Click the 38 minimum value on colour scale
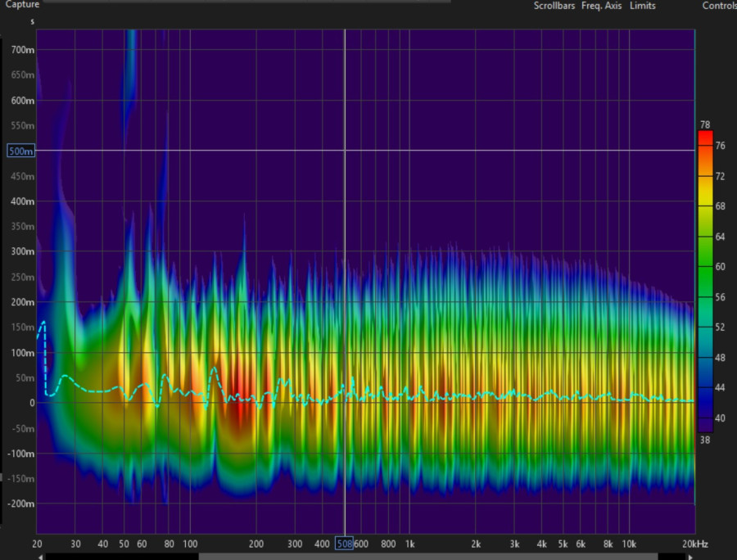This screenshot has height=560, width=737. [705, 440]
